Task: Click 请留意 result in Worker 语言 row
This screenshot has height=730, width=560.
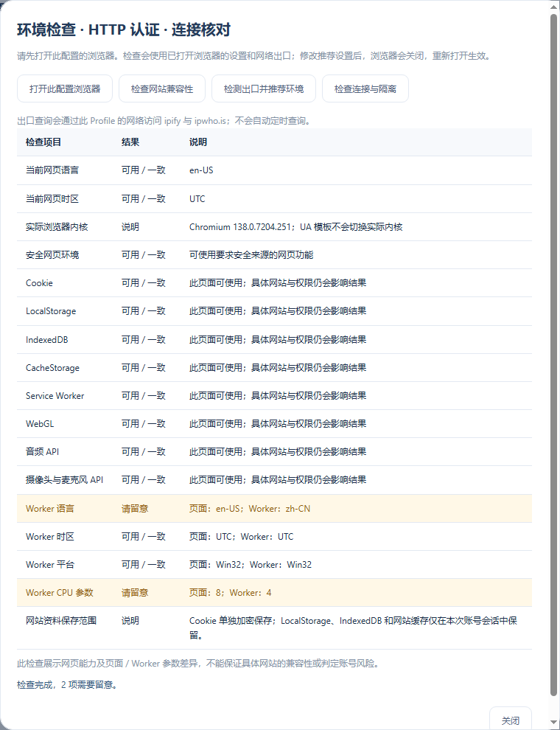Action: coord(135,508)
